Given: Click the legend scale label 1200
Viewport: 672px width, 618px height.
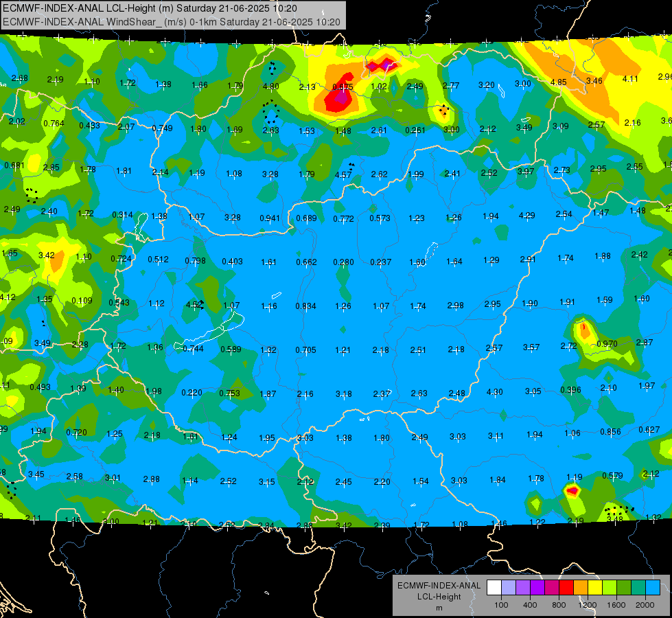Looking at the screenshot, I should [x=587, y=605].
